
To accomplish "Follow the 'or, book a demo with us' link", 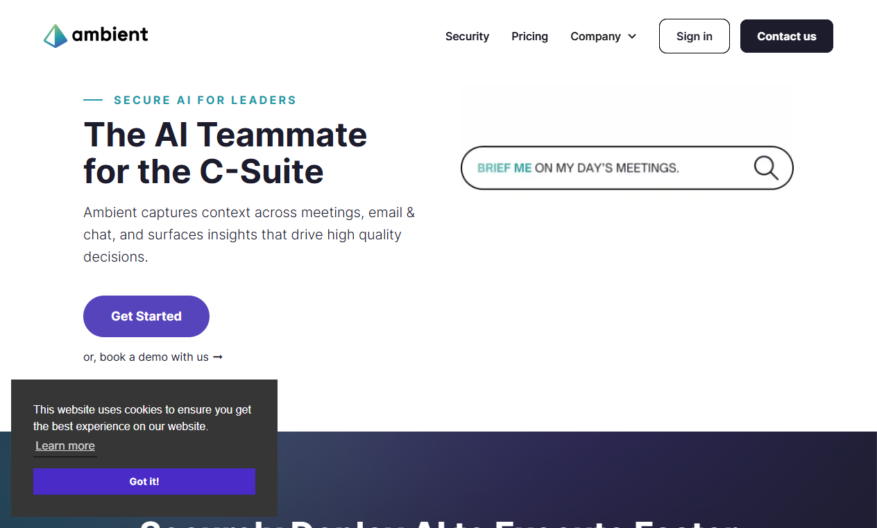I will click(153, 357).
